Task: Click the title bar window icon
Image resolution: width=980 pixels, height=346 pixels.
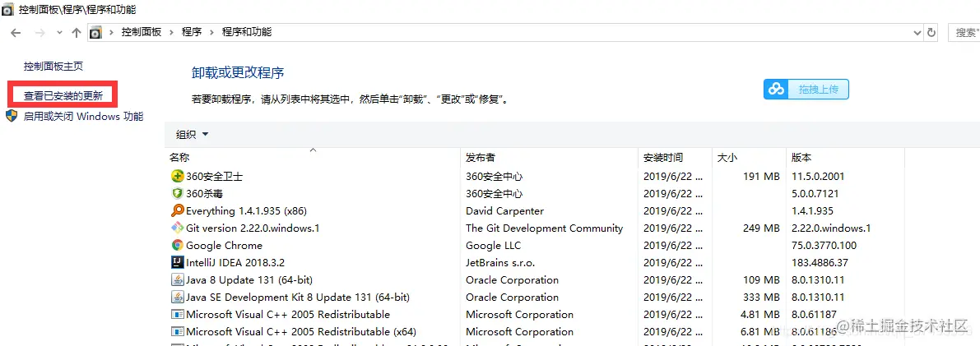Action: click(x=8, y=9)
